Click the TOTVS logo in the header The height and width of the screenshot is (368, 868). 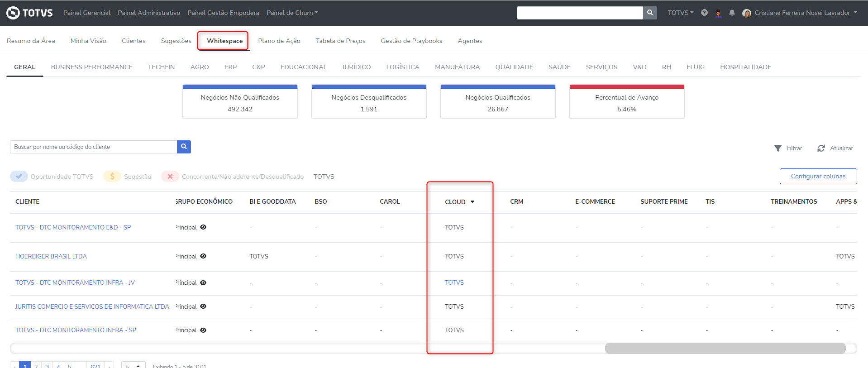click(29, 13)
